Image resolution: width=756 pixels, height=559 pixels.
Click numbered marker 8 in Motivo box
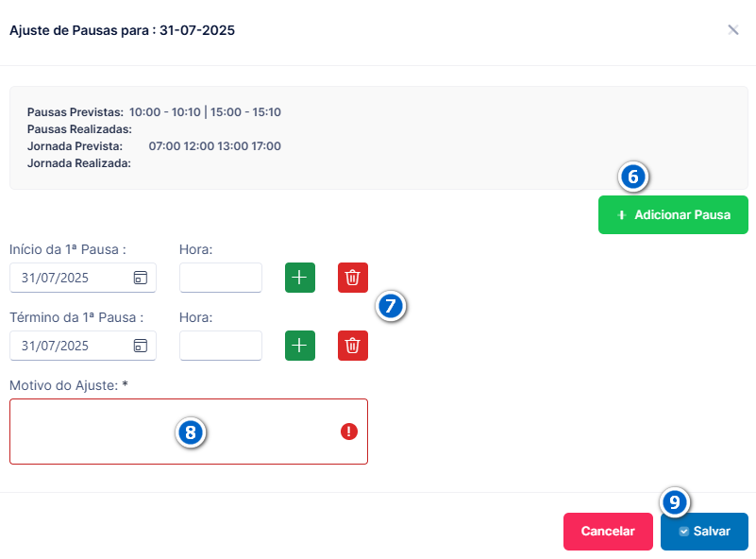tap(191, 432)
